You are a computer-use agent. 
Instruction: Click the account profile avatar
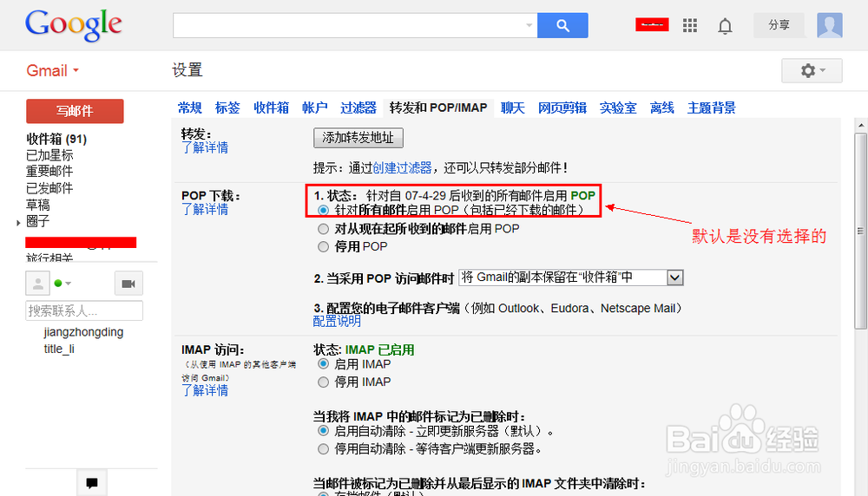point(829,25)
